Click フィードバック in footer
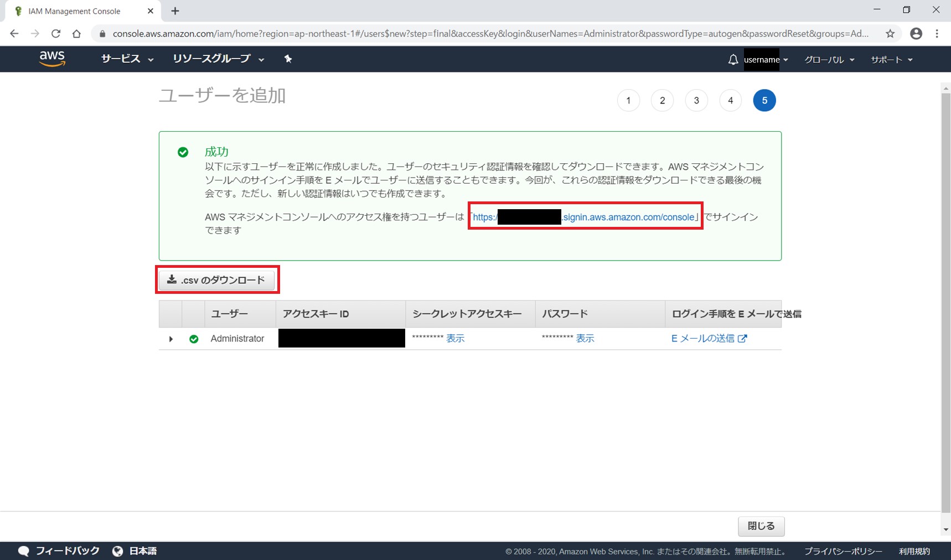Viewport: 951px width, 560px height. [x=68, y=551]
